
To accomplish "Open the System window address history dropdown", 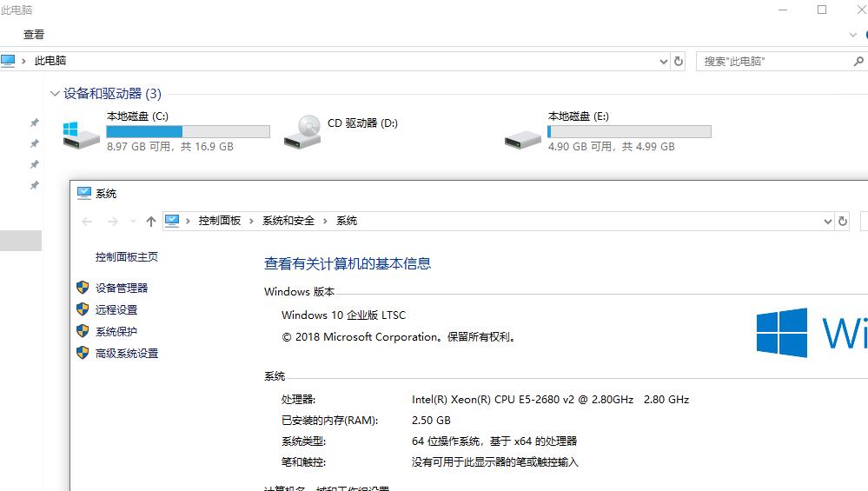I will click(x=827, y=222).
